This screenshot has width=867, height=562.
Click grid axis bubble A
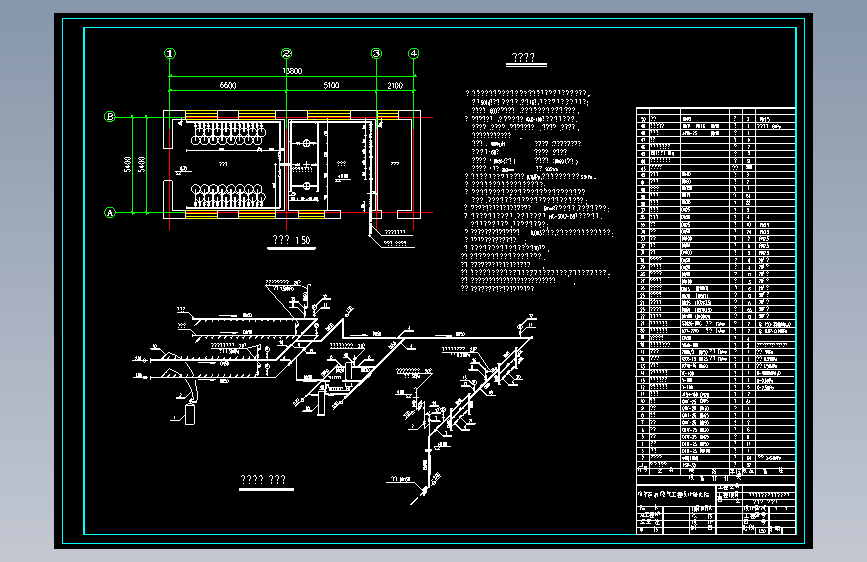point(109,212)
